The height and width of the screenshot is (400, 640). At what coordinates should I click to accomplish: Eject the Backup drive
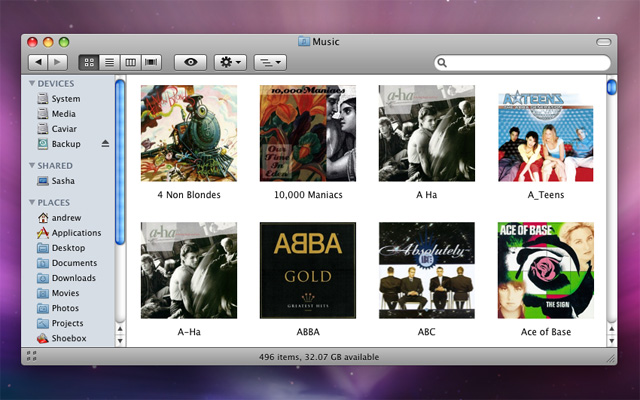106,144
